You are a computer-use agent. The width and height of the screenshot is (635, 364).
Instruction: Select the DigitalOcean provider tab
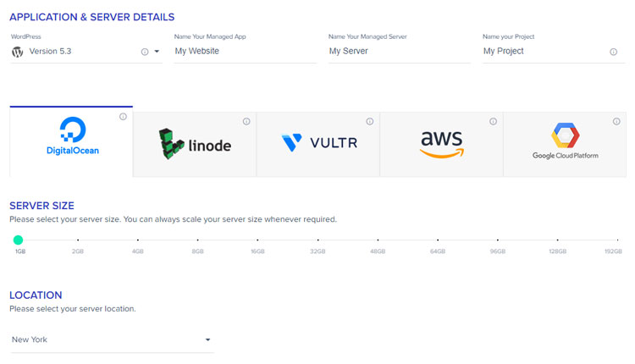71,141
